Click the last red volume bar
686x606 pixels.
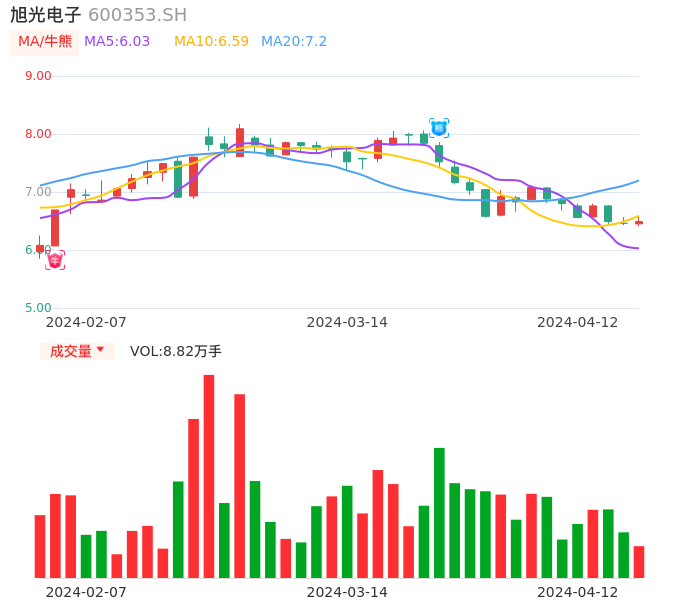639,562
